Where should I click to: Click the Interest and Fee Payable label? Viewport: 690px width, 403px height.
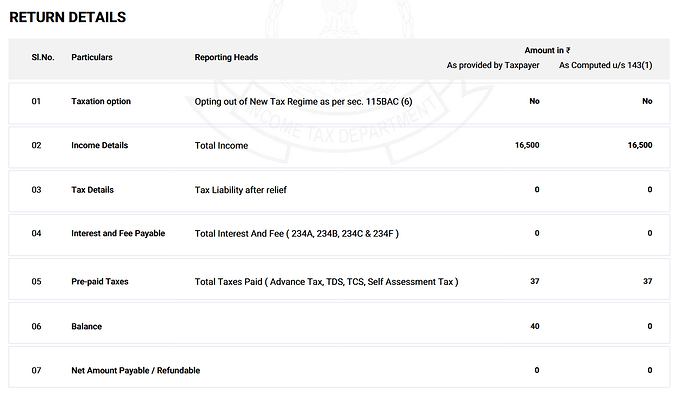(118, 233)
